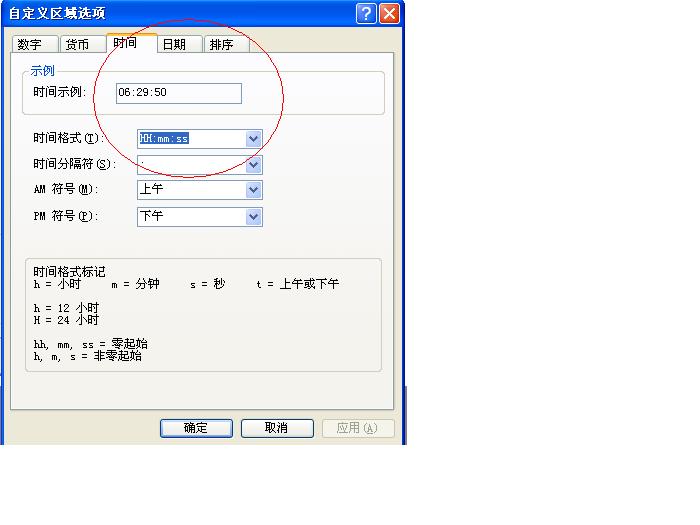Expand the AM 符号 dropdown arrow
This screenshot has width=700, height=525.
coord(254,190)
